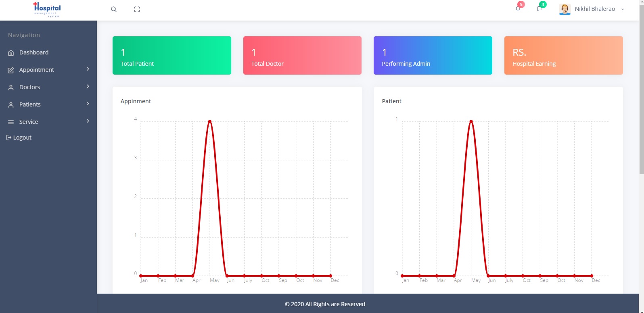Click the May peak point on Appinment chart
Image resolution: width=644 pixels, height=313 pixels.
coord(210,121)
